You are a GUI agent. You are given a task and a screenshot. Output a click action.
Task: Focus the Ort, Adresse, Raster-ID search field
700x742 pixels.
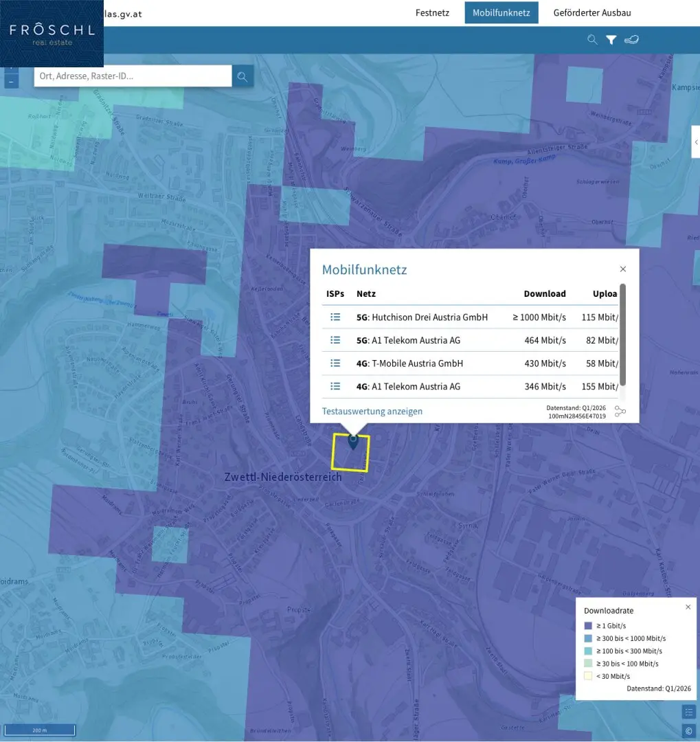pyautogui.click(x=133, y=76)
